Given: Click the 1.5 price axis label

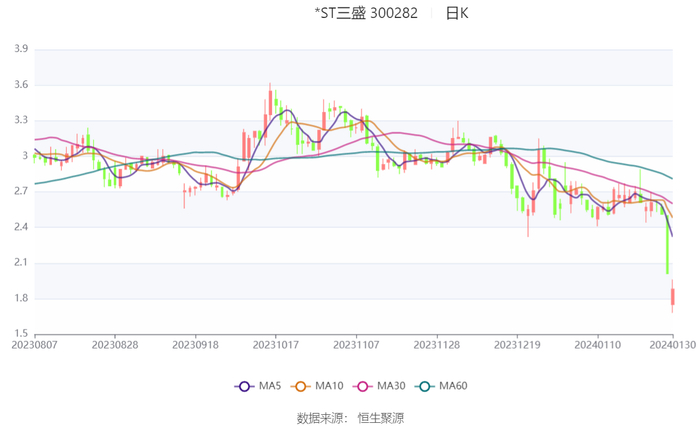Looking at the screenshot, I should 20,334.
